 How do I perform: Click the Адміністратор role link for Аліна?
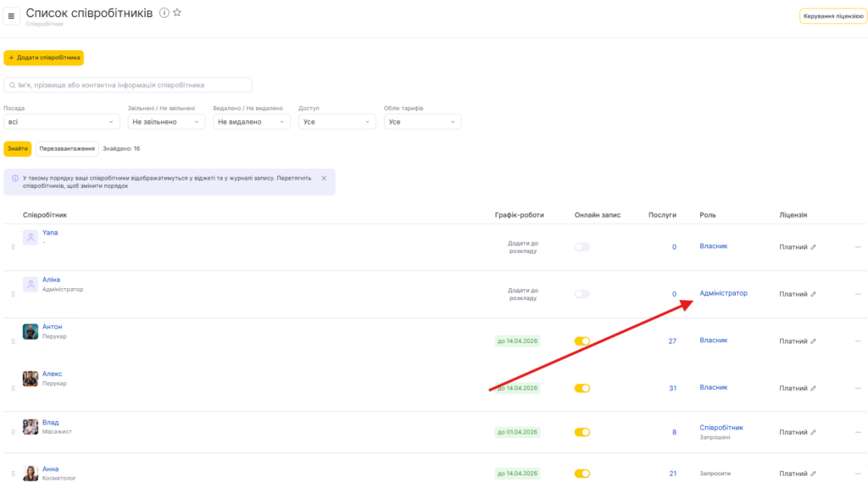[x=723, y=293]
